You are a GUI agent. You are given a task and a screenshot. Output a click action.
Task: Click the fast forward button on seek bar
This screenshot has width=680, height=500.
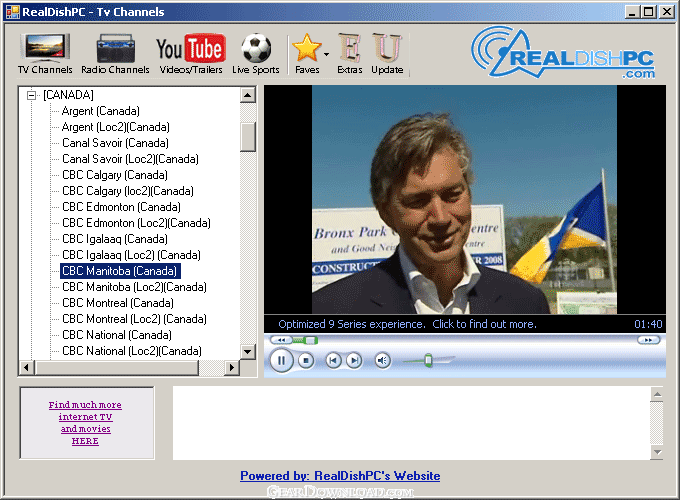pyautogui.click(x=648, y=340)
